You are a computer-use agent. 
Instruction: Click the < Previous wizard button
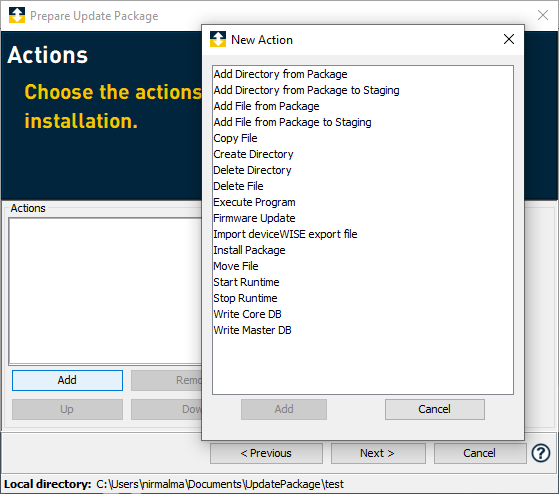coord(266,453)
